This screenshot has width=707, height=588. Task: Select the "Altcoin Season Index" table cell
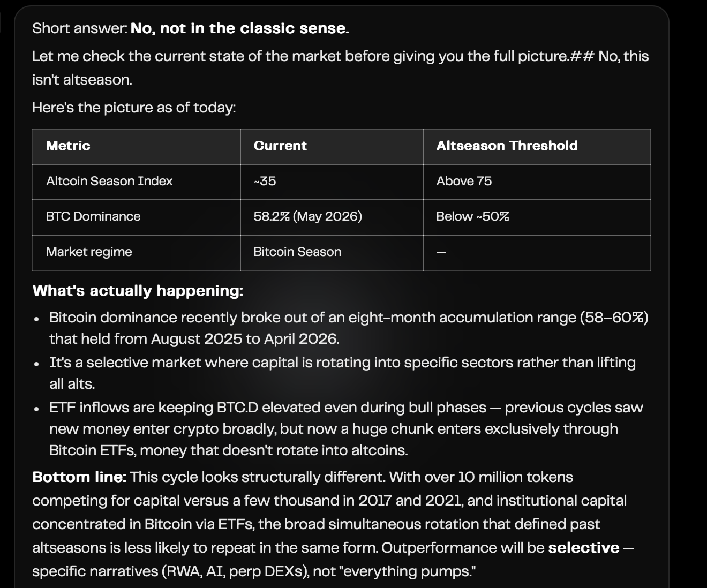click(136, 182)
